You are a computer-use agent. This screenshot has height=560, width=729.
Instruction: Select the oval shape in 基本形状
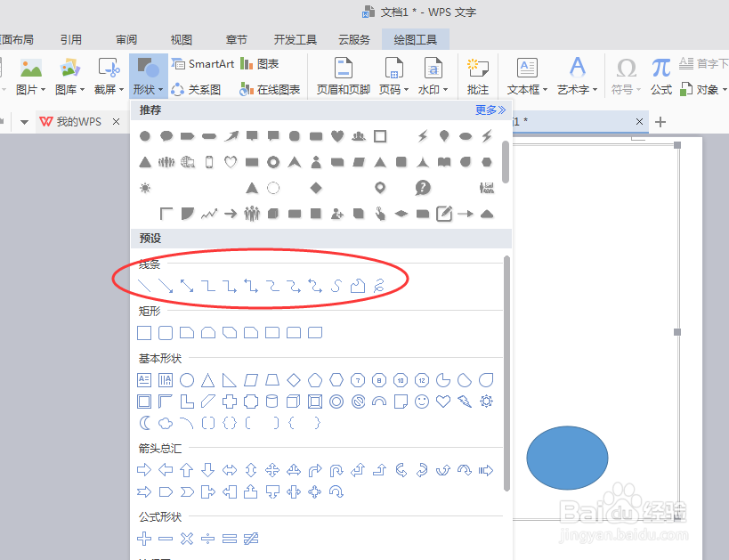coord(187,380)
